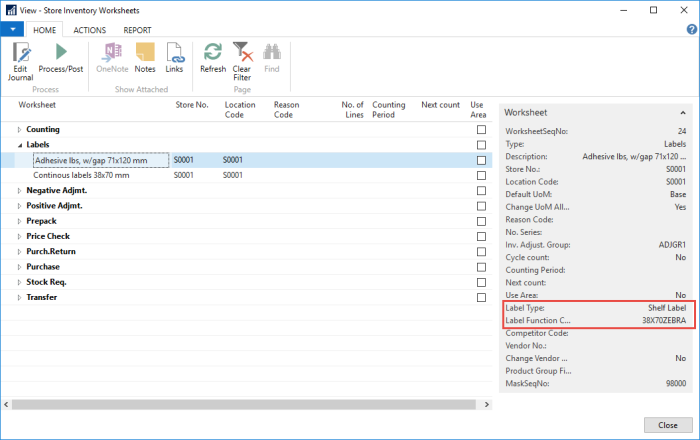The width and height of the screenshot is (700, 440).
Task: Open the Notes attachment icon
Action: point(145,52)
